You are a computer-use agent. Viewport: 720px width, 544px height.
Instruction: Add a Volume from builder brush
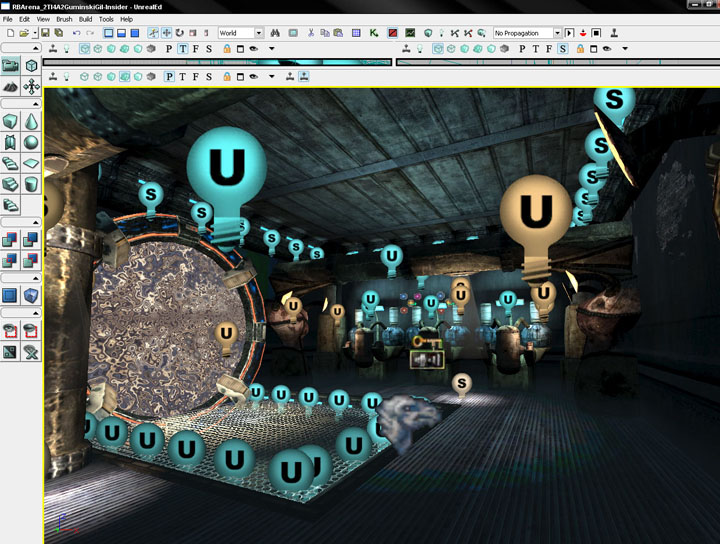coord(31,295)
